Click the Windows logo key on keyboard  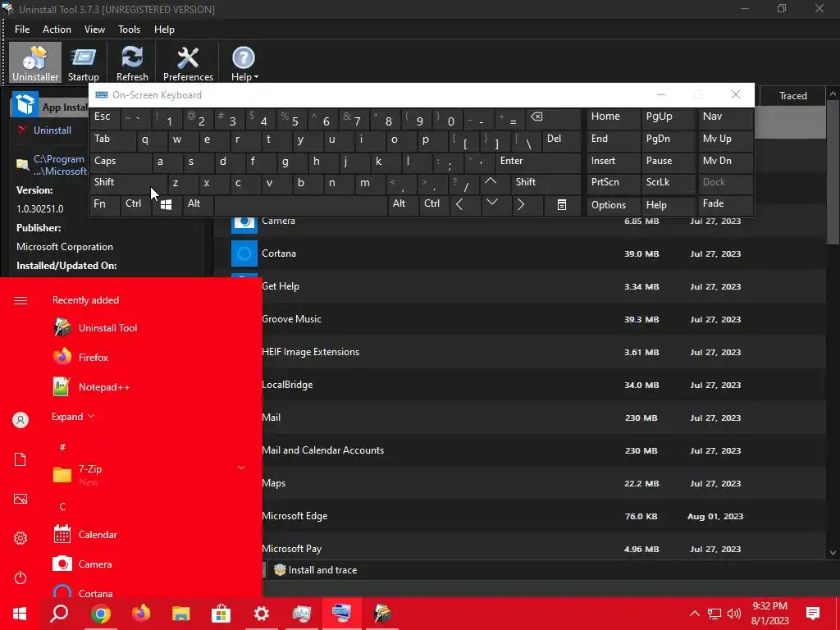(x=167, y=204)
